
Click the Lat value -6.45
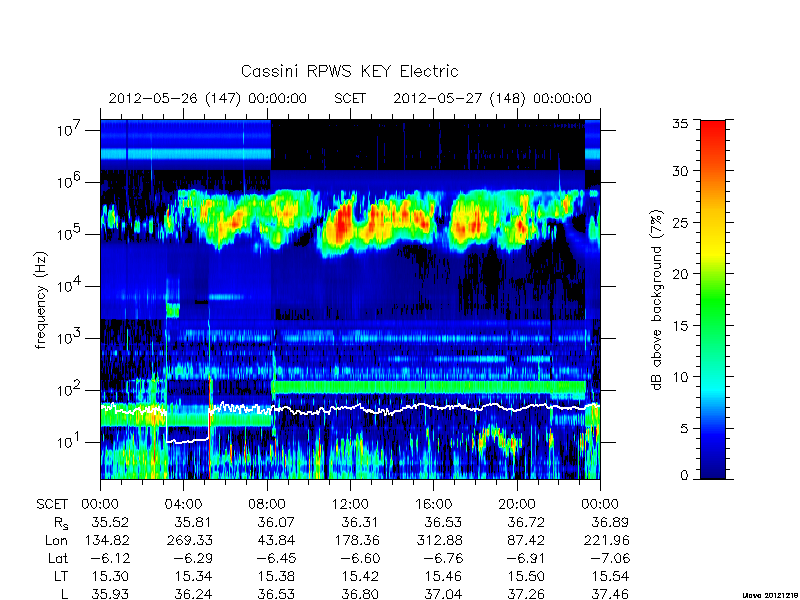click(276, 558)
